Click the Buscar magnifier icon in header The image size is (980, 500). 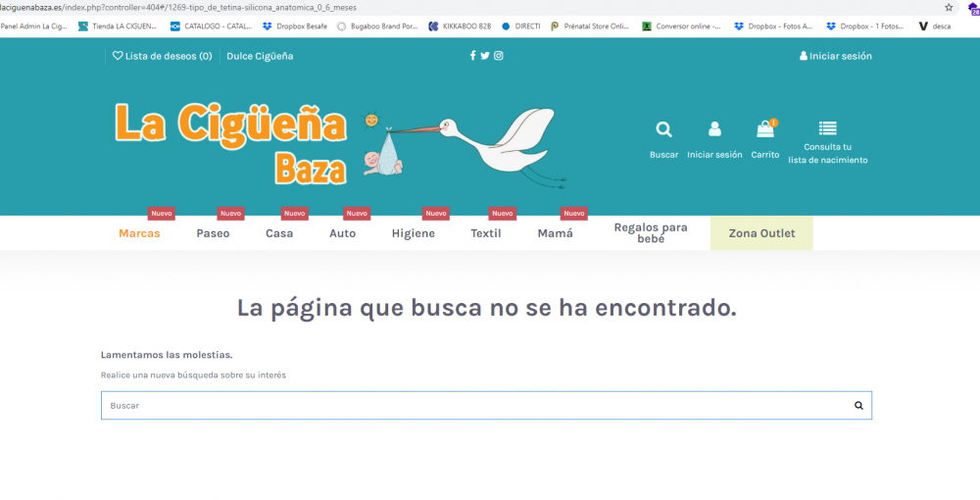[x=663, y=129]
